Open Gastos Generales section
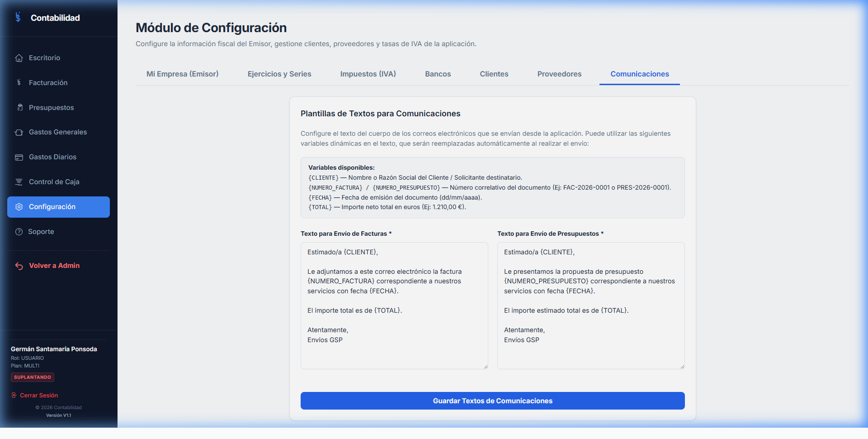868x439 pixels. [58, 132]
